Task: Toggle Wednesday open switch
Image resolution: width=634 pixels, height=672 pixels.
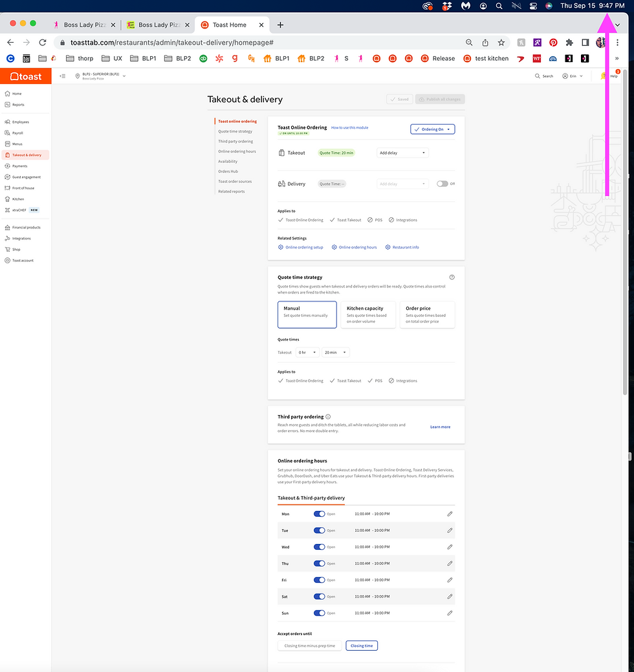Action: 320,547
